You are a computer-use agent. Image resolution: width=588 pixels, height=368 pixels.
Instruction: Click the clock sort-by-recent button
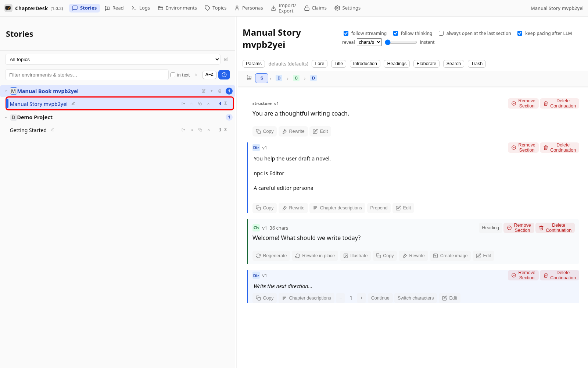pyautogui.click(x=224, y=75)
